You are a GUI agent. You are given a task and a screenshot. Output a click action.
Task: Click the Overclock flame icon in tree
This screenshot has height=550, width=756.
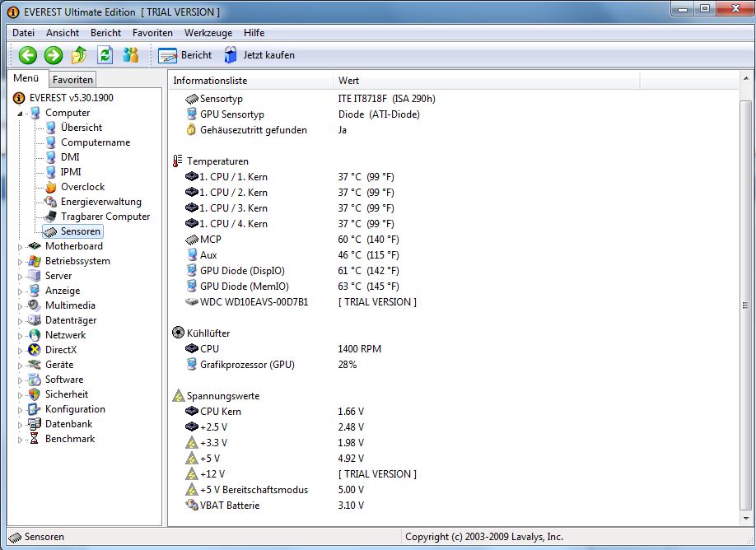click(x=50, y=187)
